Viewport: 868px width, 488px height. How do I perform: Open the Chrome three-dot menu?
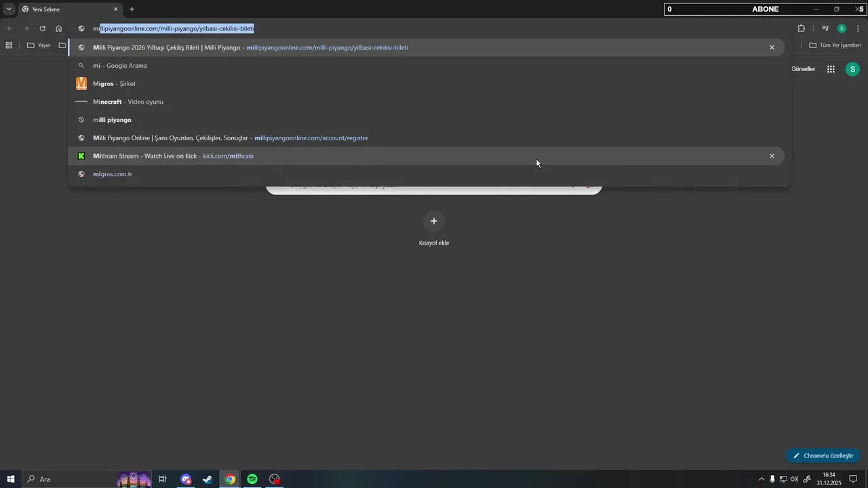(858, 28)
